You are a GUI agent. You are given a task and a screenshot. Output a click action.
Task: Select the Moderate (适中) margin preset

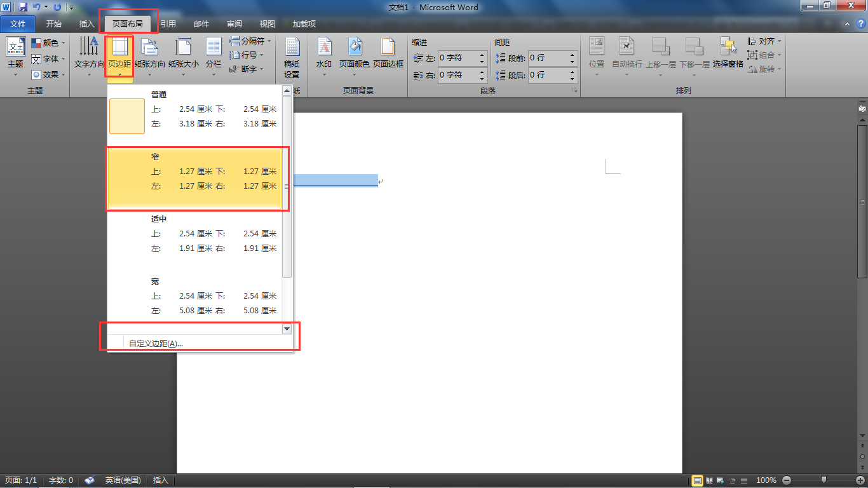[194, 240]
